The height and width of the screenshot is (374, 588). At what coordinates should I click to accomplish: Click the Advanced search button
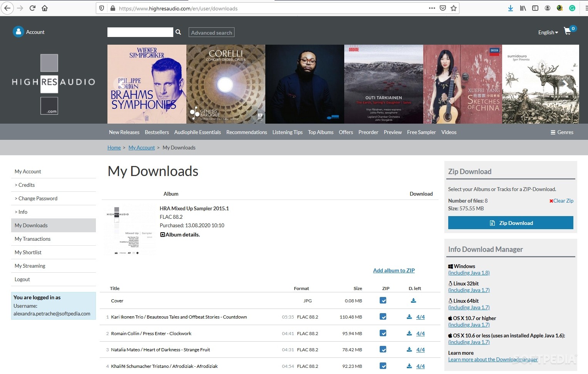(x=211, y=32)
